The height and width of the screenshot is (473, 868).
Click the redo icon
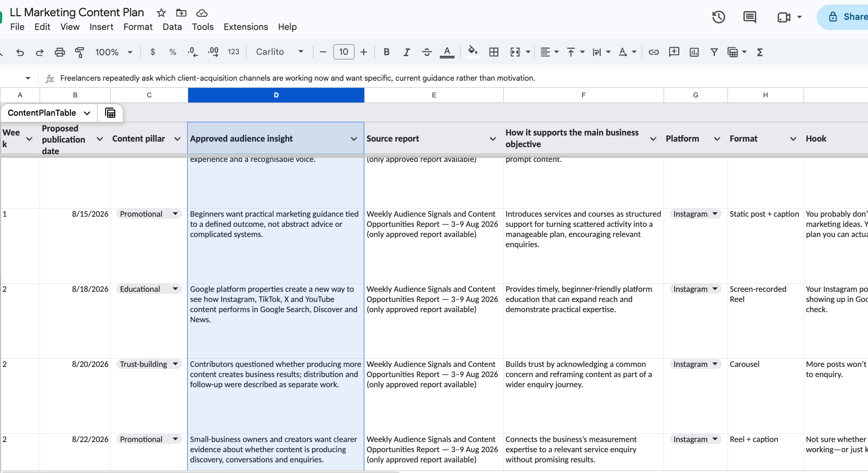coord(40,52)
